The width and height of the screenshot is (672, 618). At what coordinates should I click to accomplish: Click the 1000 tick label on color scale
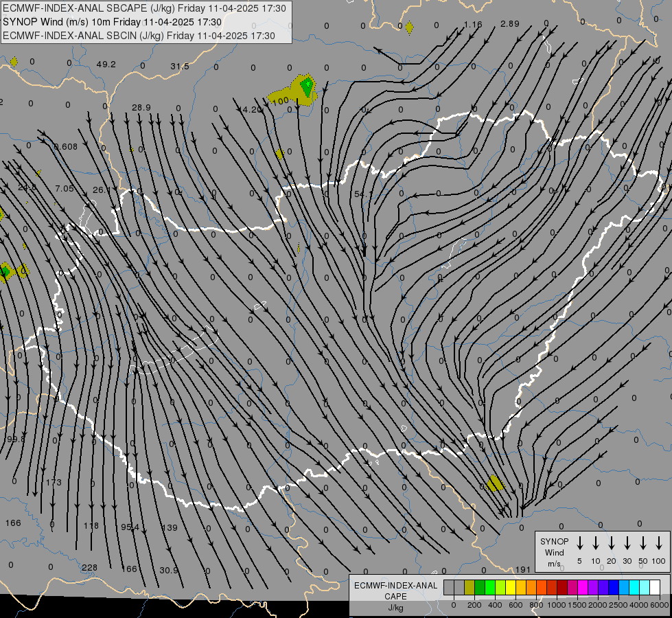557,605
